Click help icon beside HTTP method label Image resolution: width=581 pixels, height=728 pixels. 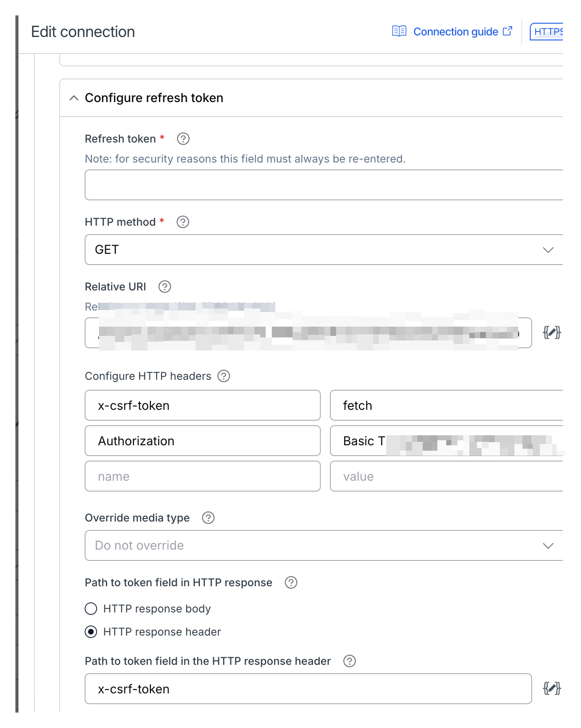point(183,222)
